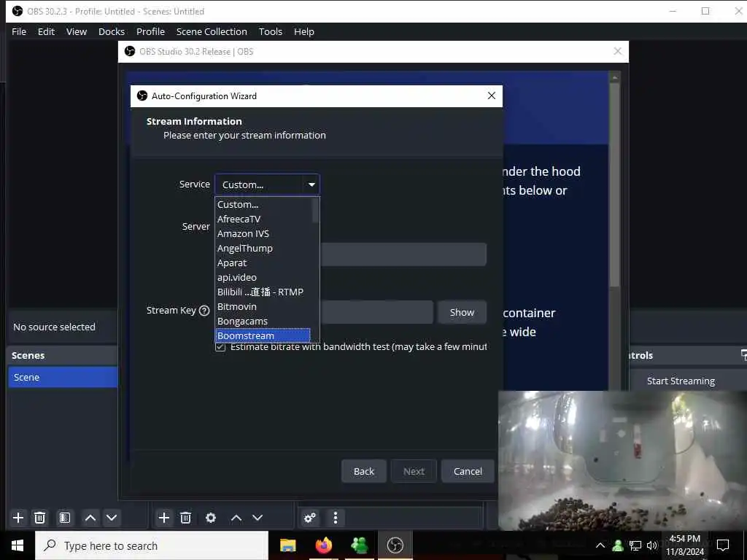Viewport: 747px width, 560px height.
Task: Choose AngelThump service option
Action: (263, 248)
